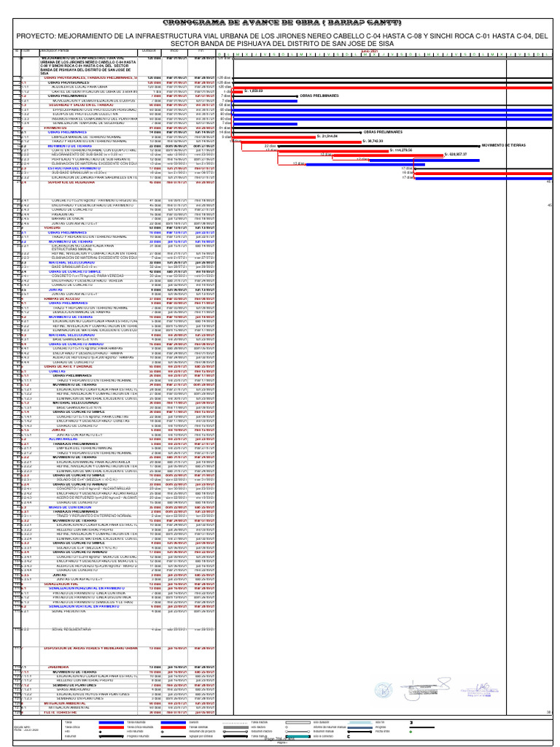The image size is (560, 747).
Task: Select the PROYECTO: MEJORAMIENTO DE LA INFRAESTRUCTURA heading
Action: tap(282, 39)
